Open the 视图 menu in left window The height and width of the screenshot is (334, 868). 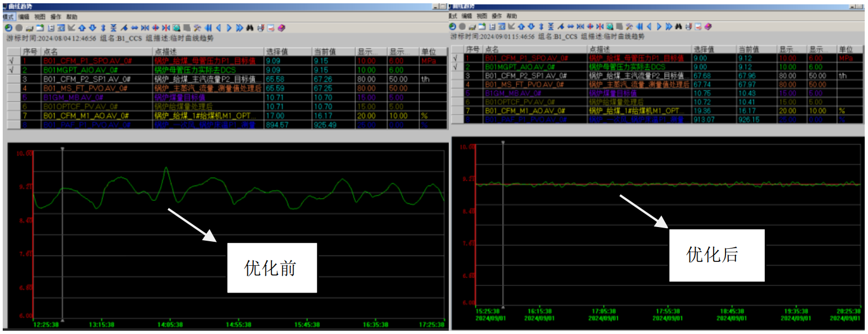tap(40, 17)
